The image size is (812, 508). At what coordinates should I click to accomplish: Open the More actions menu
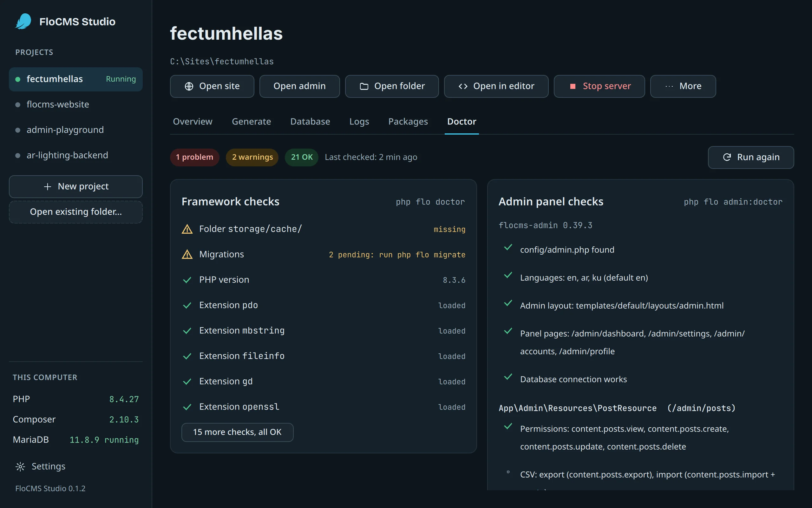point(683,86)
